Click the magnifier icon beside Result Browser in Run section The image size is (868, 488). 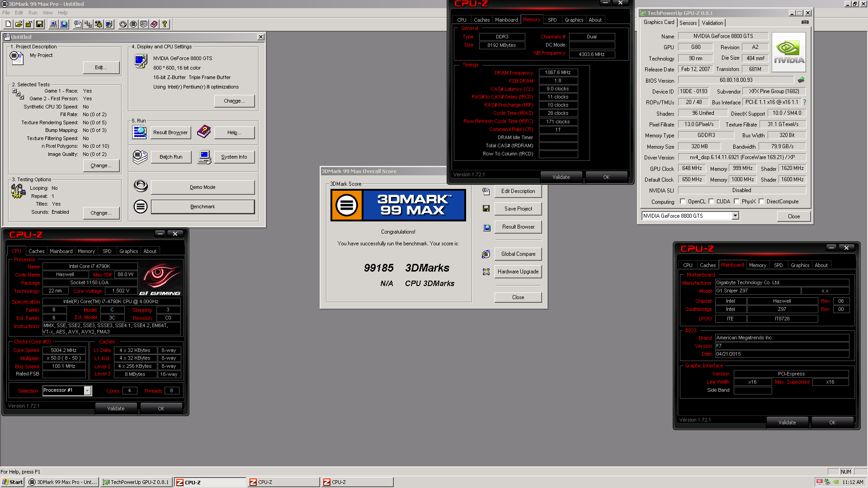click(139, 132)
